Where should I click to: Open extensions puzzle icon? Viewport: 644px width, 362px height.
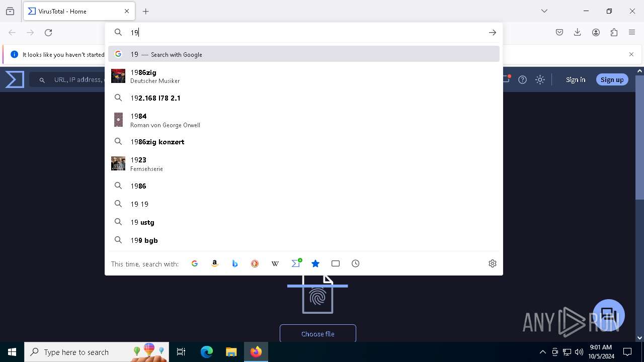click(614, 32)
